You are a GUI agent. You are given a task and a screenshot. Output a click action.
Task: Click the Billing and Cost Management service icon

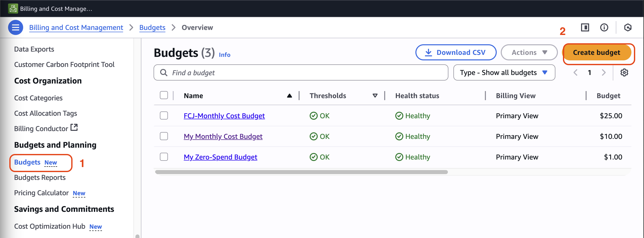pos(13,9)
